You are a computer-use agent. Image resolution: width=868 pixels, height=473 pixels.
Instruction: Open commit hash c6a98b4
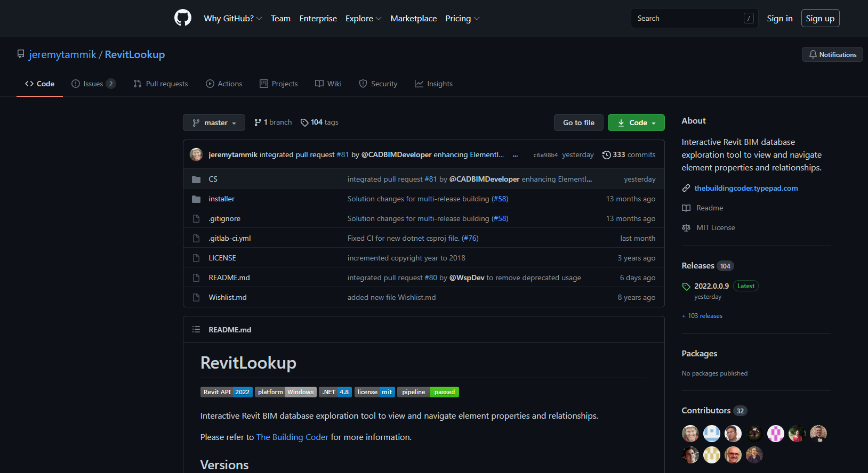545,155
